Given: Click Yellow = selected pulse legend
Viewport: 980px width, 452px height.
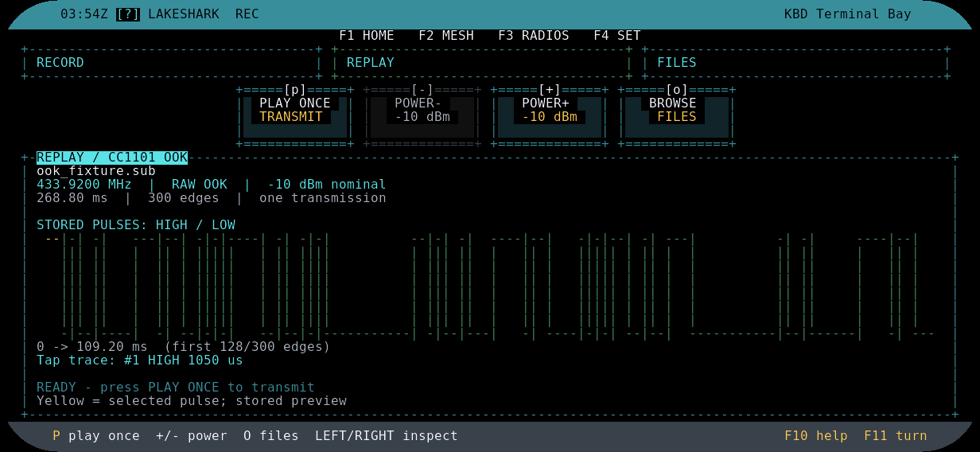Looking at the screenshot, I should 192,401.
